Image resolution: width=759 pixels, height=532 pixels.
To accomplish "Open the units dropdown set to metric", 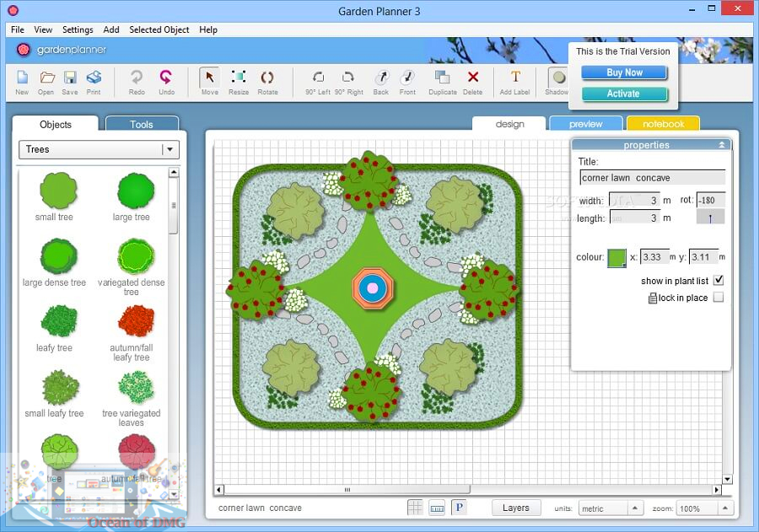I will tap(610, 508).
